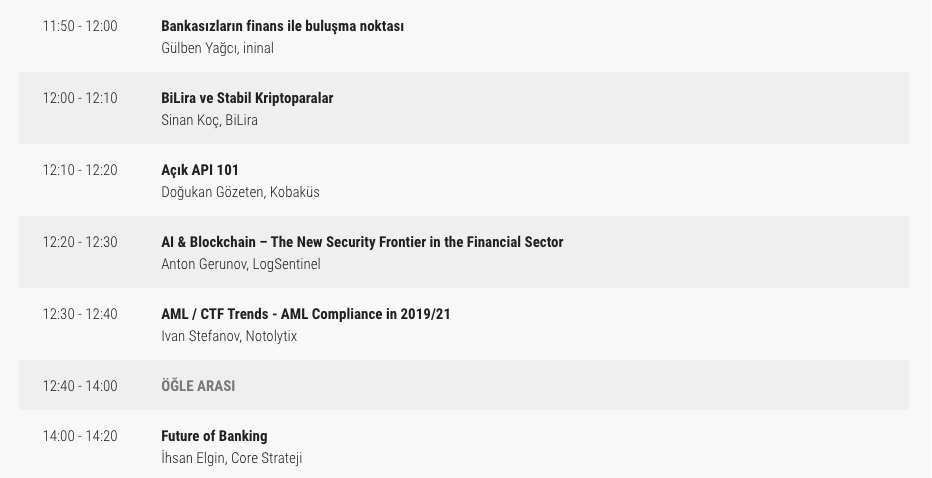Select speaker line 'İhsan Elgin, Core Strateji'
Image resolution: width=932 pixels, height=478 pixels.
(x=231, y=458)
